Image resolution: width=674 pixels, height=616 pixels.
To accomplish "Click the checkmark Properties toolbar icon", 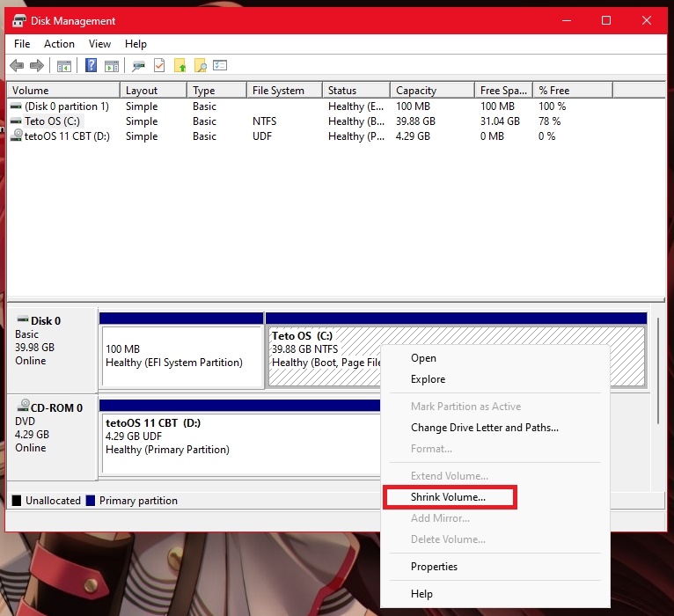I will coord(159,65).
